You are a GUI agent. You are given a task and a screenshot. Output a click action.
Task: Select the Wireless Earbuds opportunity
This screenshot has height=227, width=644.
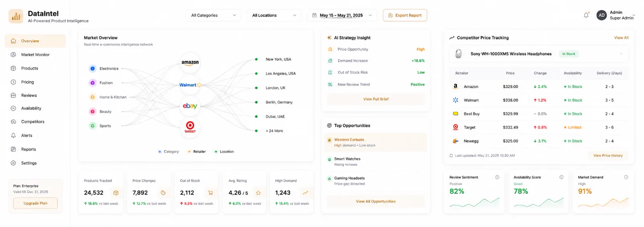[x=376, y=142]
